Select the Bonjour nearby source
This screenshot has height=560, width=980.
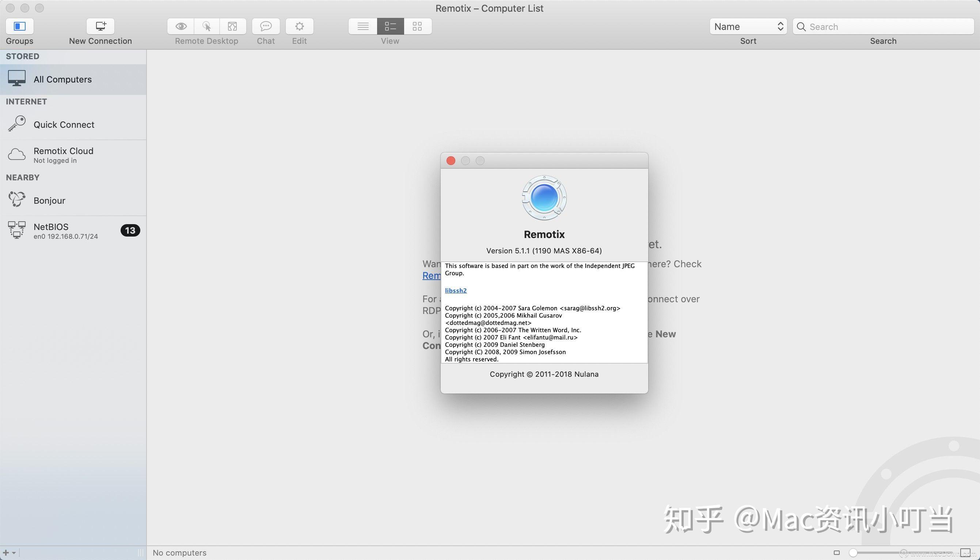[49, 200]
